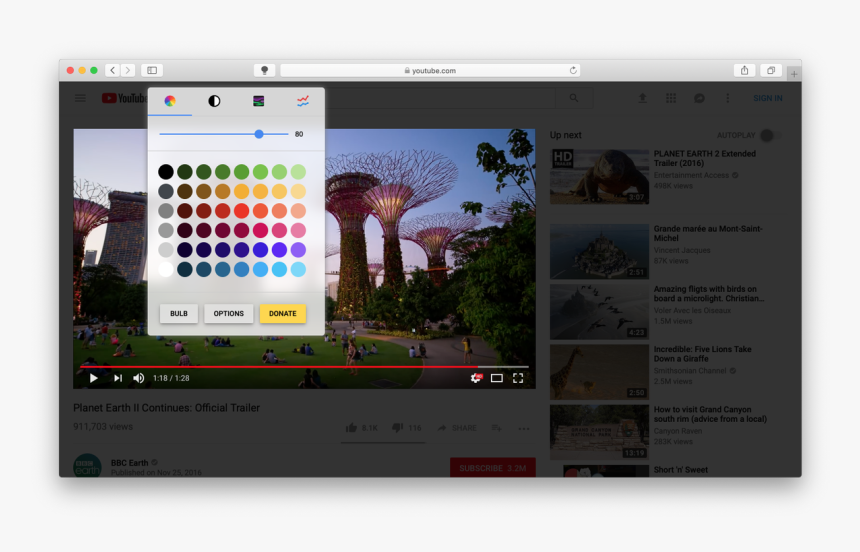Viewport: 860px width, 552px height.
Task: Toggle the Safari sidebar button
Action: pyautogui.click(x=151, y=71)
